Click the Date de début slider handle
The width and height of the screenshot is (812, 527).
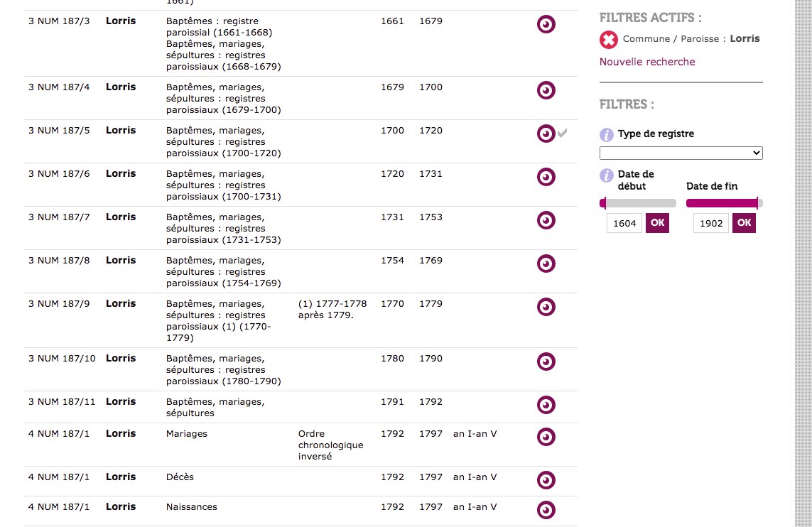pyautogui.click(x=604, y=203)
